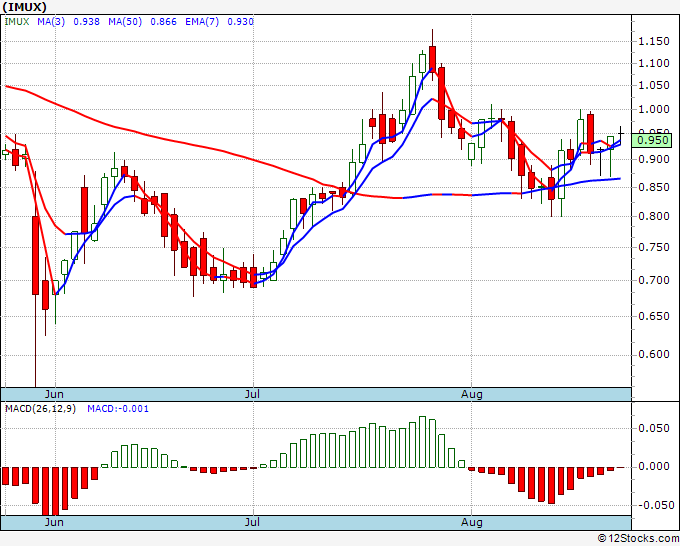Click the 0.850 price axis label
Image resolution: width=680 pixels, height=546 pixels.
[654, 187]
